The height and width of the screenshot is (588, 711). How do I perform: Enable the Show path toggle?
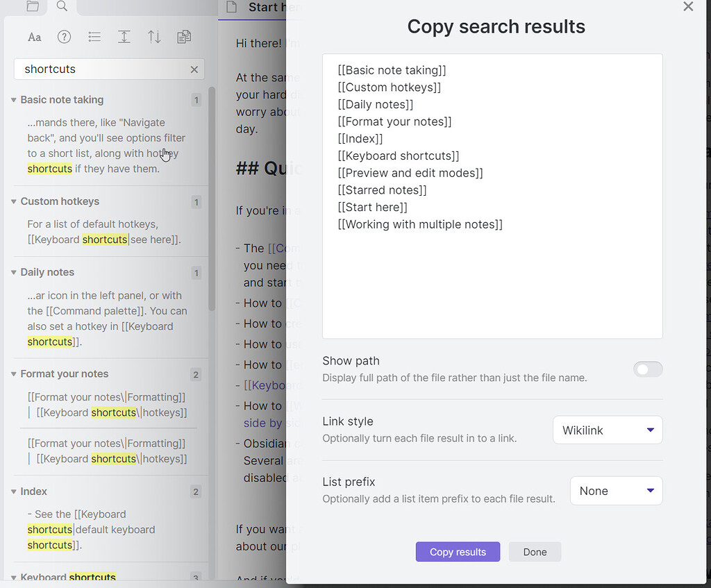pyautogui.click(x=648, y=369)
